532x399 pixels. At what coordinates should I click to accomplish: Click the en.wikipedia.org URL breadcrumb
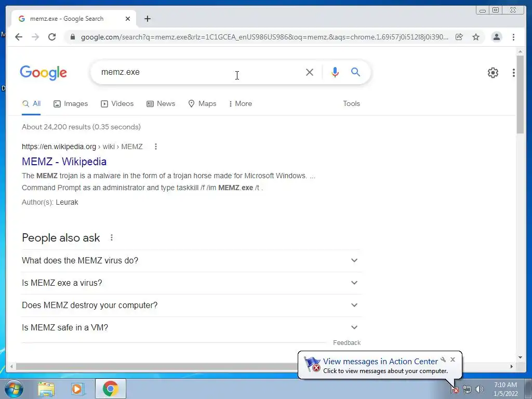pyautogui.click(x=82, y=147)
